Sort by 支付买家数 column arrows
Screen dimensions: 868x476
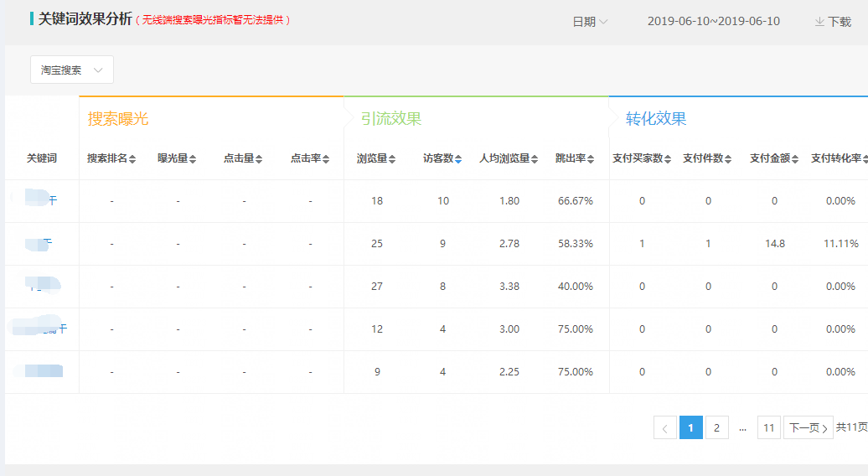click(668, 159)
